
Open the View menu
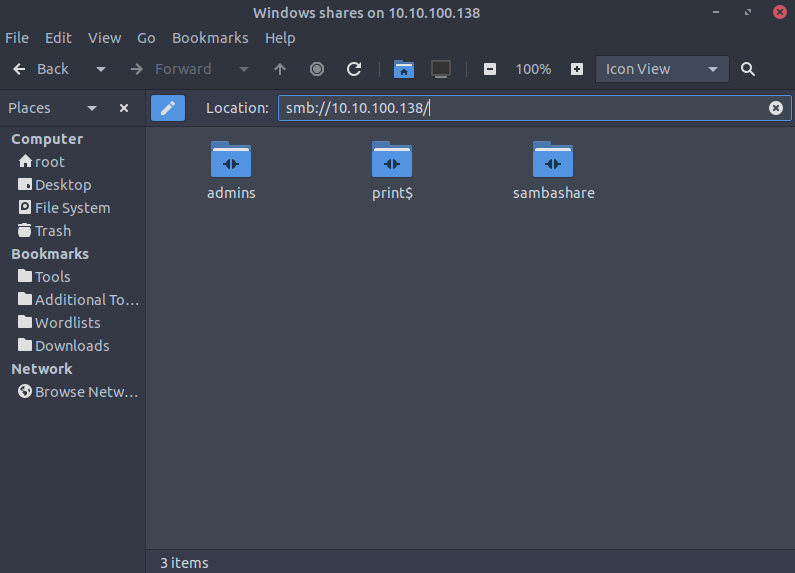pyautogui.click(x=104, y=38)
